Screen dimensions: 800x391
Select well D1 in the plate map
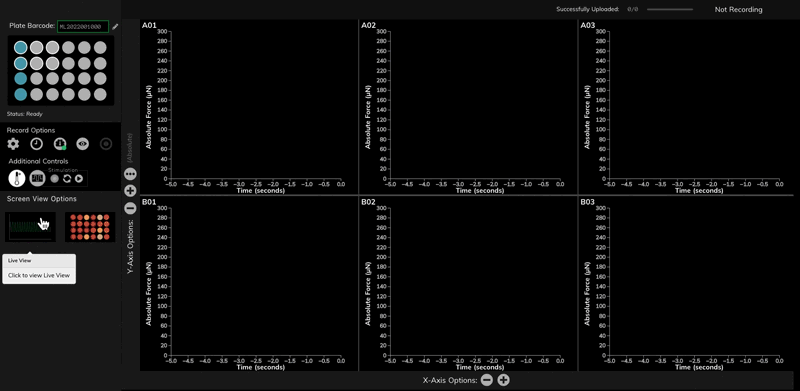pyautogui.click(x=20, y=94)
